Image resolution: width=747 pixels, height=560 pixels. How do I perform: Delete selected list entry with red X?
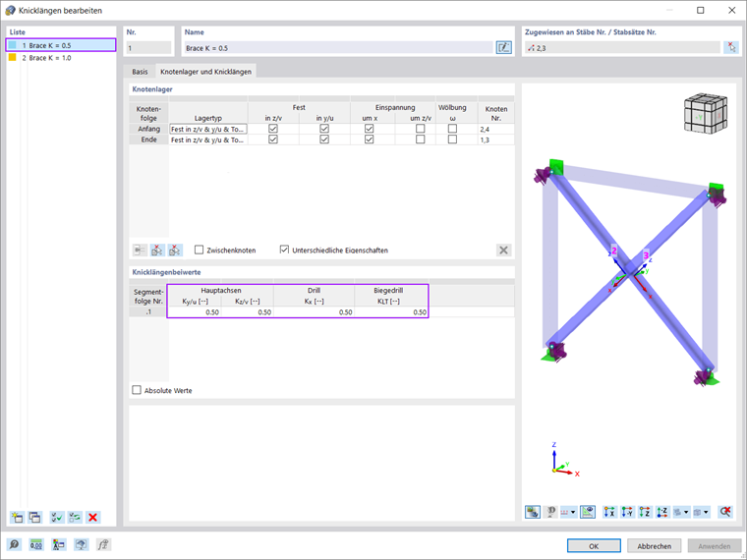[x=93, y=517]
